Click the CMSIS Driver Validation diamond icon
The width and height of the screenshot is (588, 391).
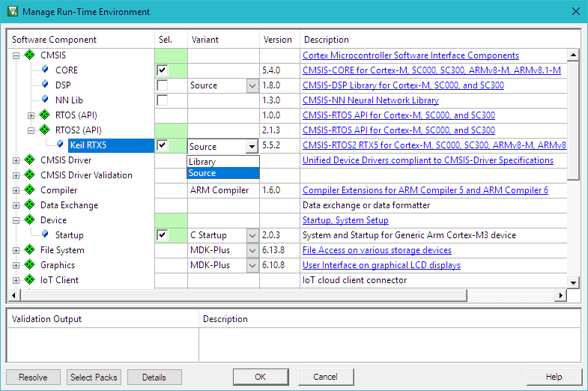[x=30, y=175]
